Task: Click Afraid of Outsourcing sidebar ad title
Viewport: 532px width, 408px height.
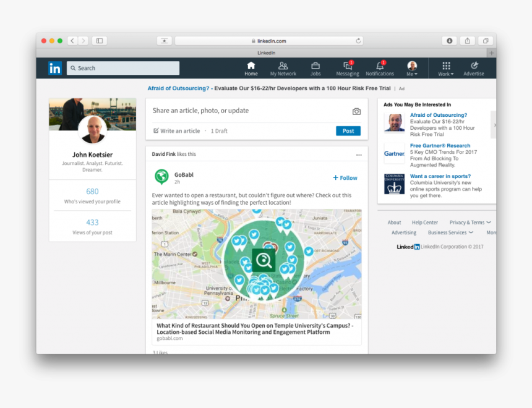Action: click(439, 115)
